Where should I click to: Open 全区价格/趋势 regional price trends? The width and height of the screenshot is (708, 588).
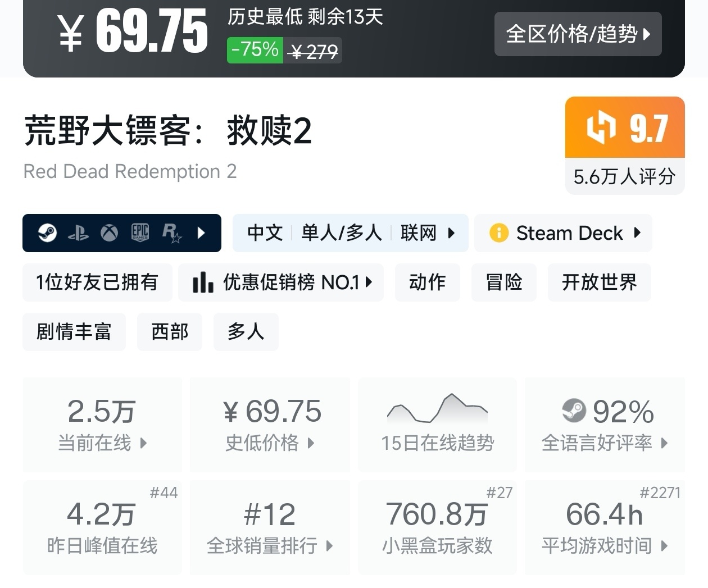pos(578,34)
